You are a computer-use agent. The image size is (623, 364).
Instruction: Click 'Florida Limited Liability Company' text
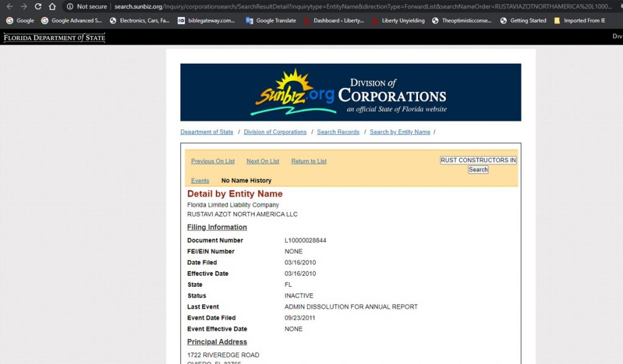click(x=233, y=205)
